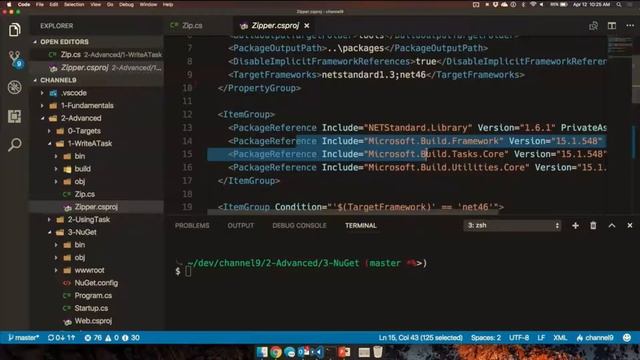
Task: Open the Debug menu
Action: point(126,4)
